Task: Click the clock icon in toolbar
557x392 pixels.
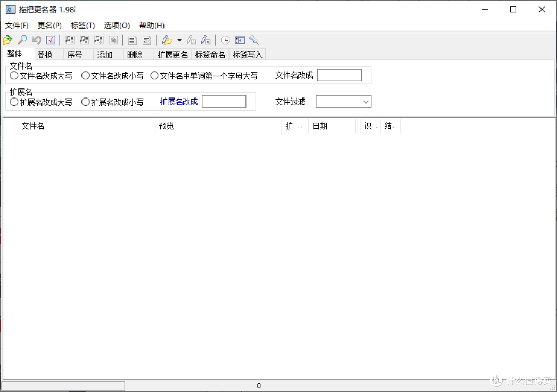Action: click(225, 40)
